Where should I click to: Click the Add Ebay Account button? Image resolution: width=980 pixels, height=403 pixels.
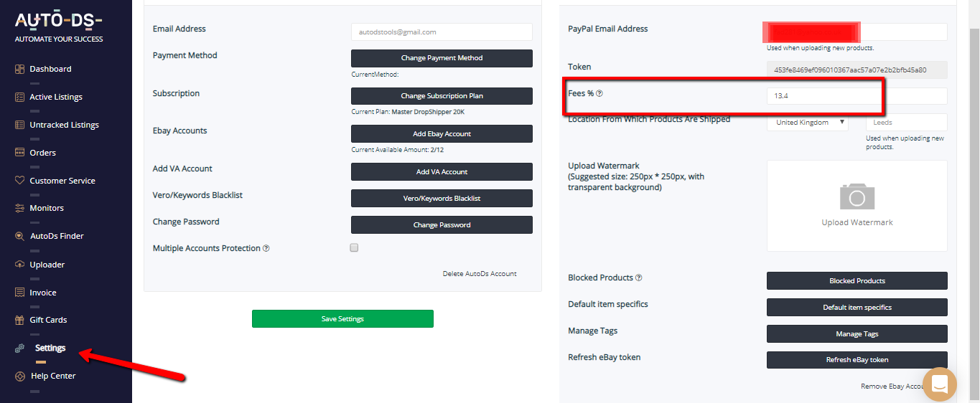point(442,134)
